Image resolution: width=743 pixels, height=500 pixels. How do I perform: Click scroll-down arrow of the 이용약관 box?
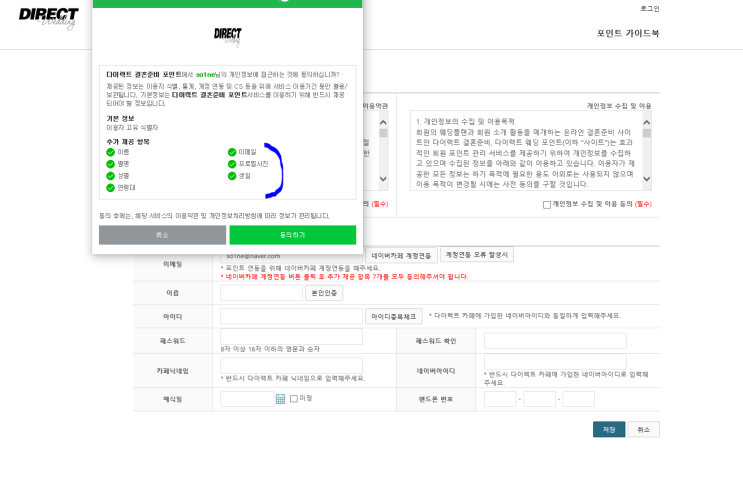point(383,179)
